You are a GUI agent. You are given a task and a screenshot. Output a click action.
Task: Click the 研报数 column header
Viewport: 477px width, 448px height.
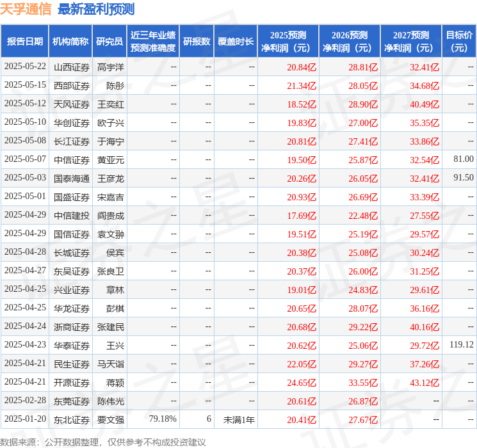(x=197, y=42)
